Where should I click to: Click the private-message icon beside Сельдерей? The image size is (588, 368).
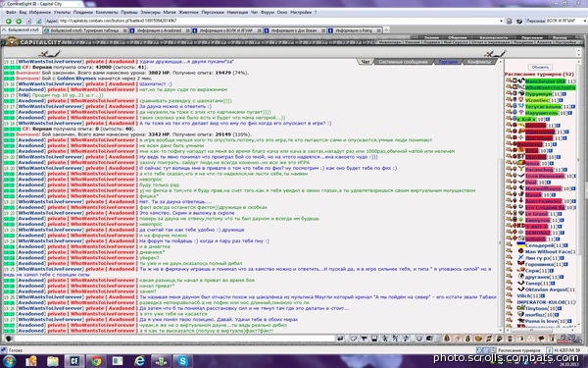pos(509,245)
